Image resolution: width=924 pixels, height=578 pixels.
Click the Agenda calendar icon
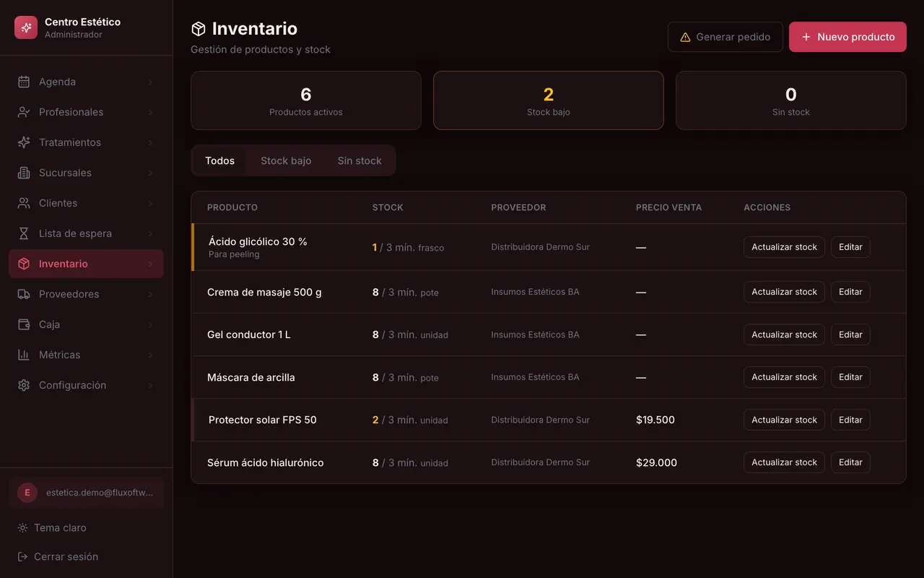coord(24,82)
